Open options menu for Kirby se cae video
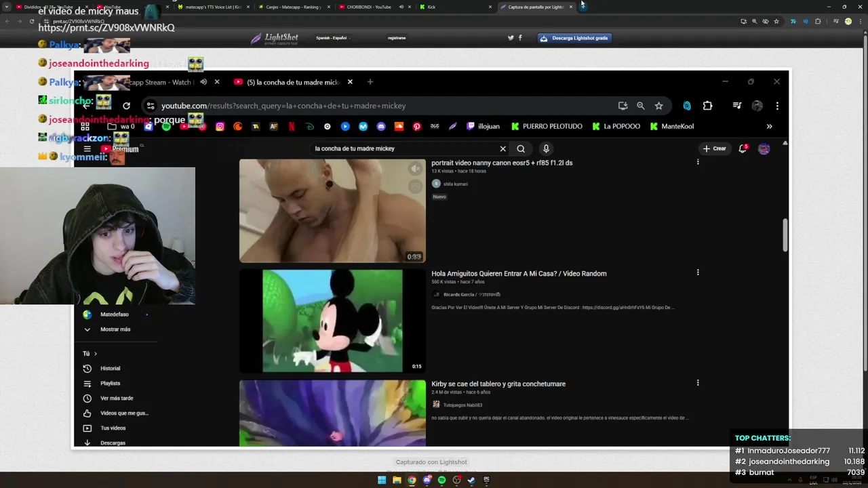Screen dimensions: 868x488 point(698,383)
